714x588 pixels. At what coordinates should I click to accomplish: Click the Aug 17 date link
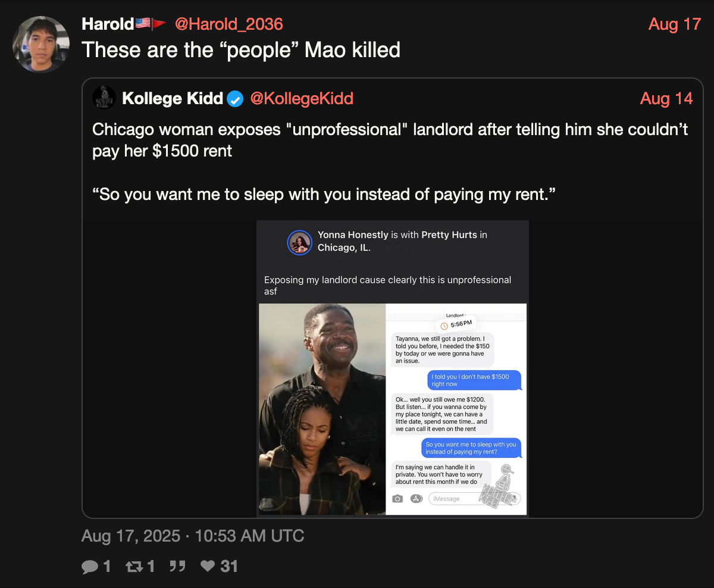click(x=675, y=24)
